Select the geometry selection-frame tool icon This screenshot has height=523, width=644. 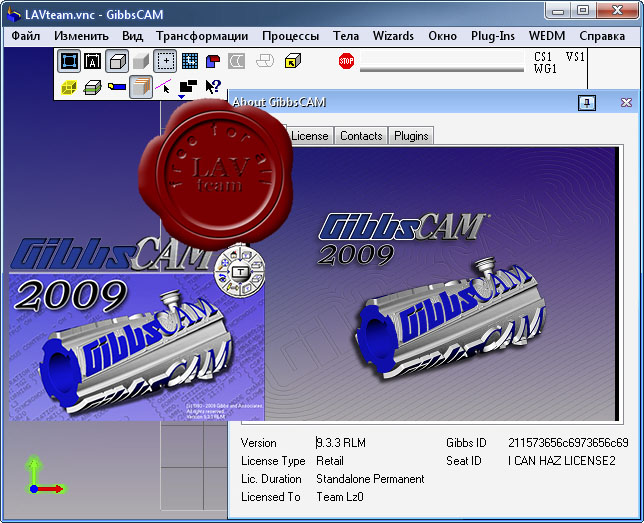pyautogui.click(x=69, y=61)
